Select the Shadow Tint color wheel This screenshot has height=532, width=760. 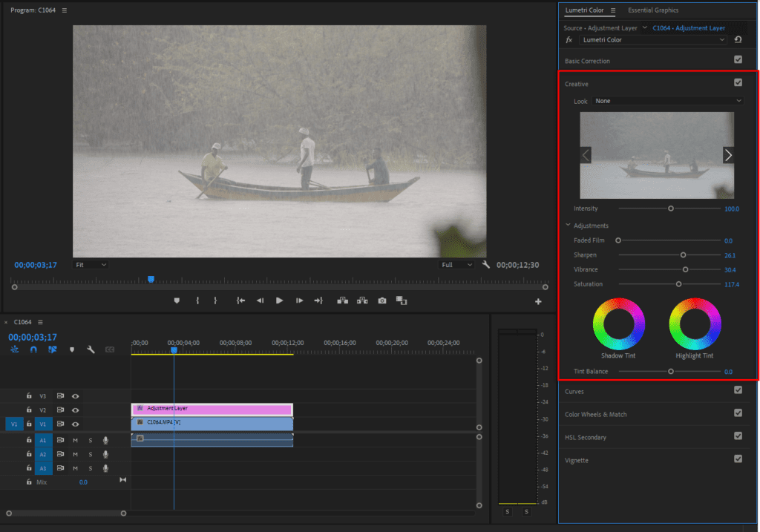[x=619, y=325]
